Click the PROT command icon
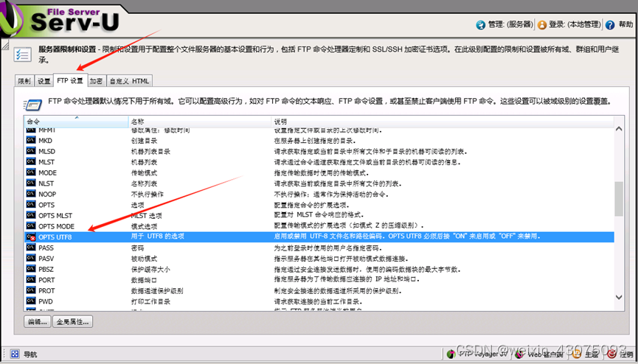The width and height of the screenshot is (638, 364). click(x=31, y=290)
